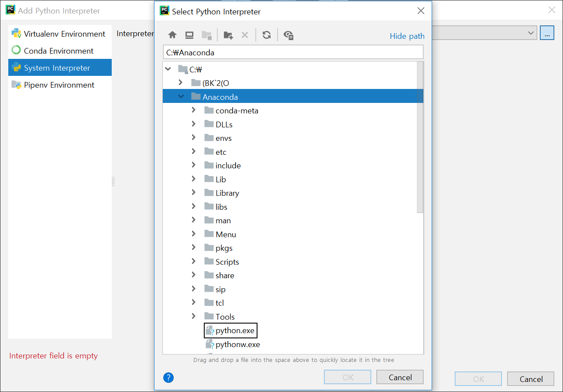Go to the Home directory in toolbar
The image size is (563, 392).
tap(172, 35)
